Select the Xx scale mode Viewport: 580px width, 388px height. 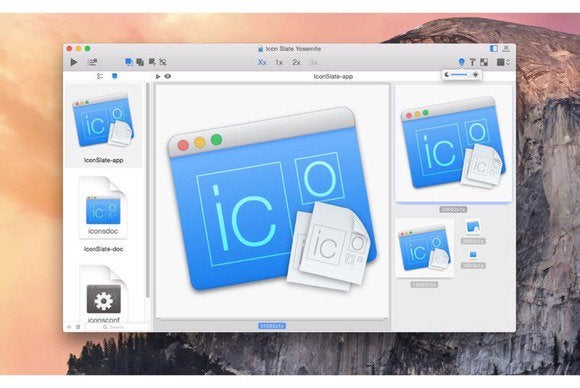(262, 62)
